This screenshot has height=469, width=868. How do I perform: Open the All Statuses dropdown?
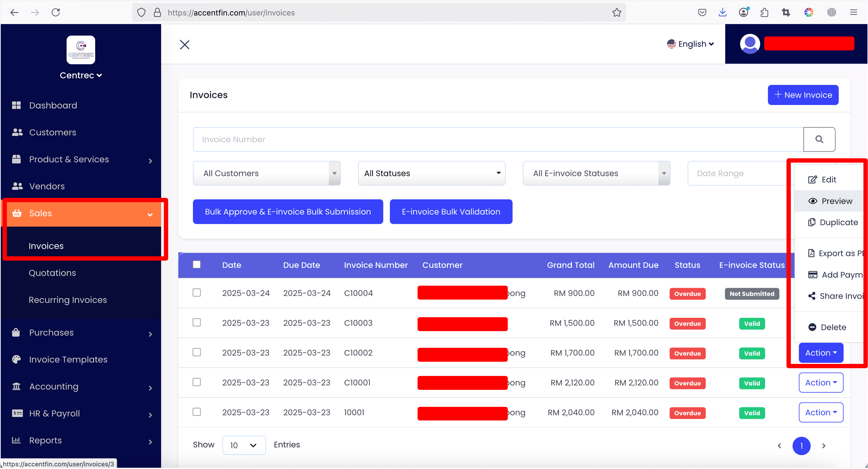click(x=431, y=173)
